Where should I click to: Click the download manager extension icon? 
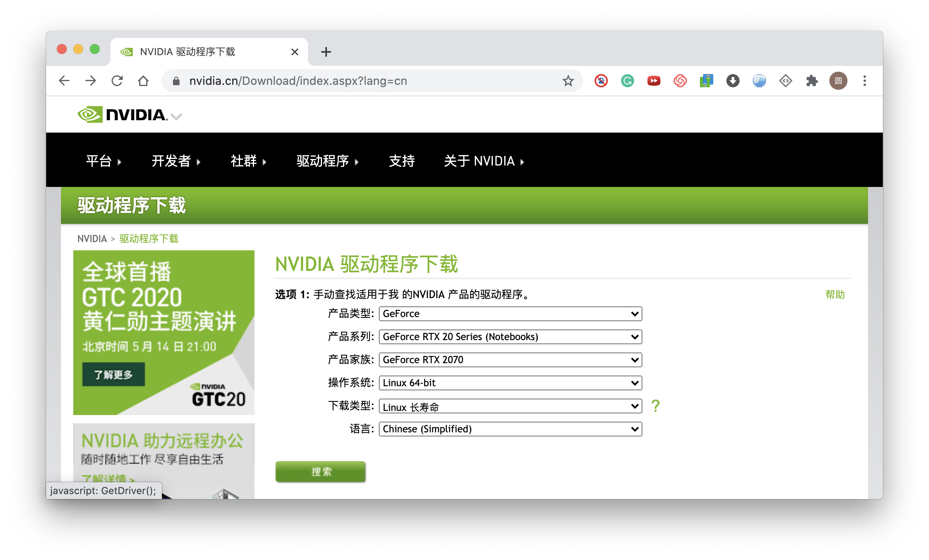[733, 81]
